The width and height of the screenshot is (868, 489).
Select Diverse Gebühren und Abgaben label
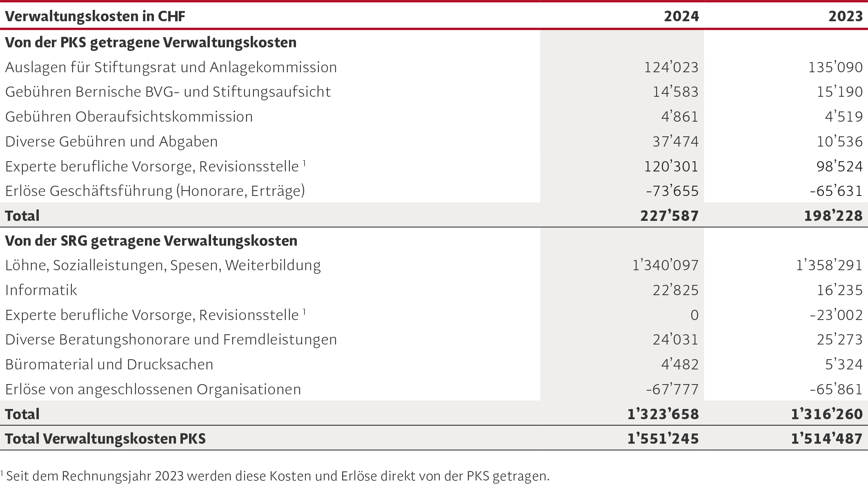111,142
